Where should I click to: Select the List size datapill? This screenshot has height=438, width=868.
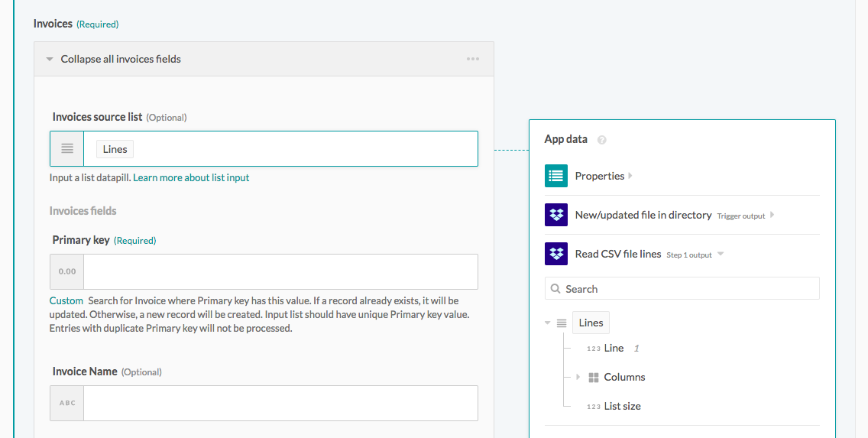tap(621, 406)
